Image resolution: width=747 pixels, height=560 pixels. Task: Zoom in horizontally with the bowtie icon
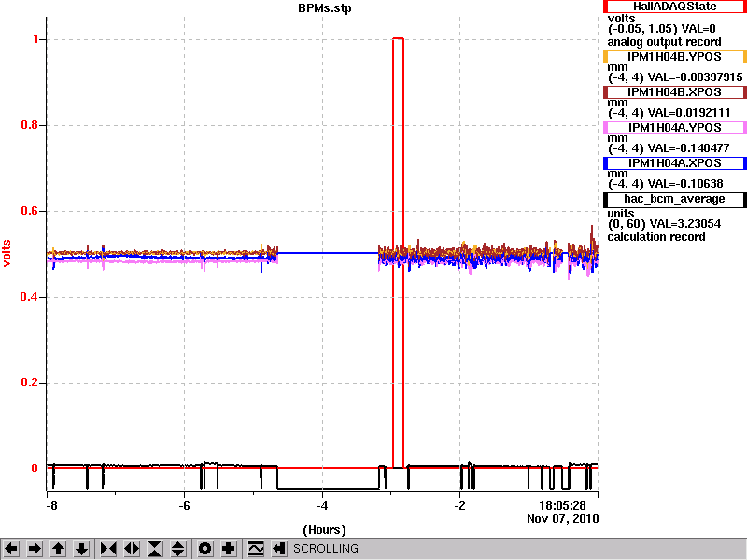coord(108,549)
